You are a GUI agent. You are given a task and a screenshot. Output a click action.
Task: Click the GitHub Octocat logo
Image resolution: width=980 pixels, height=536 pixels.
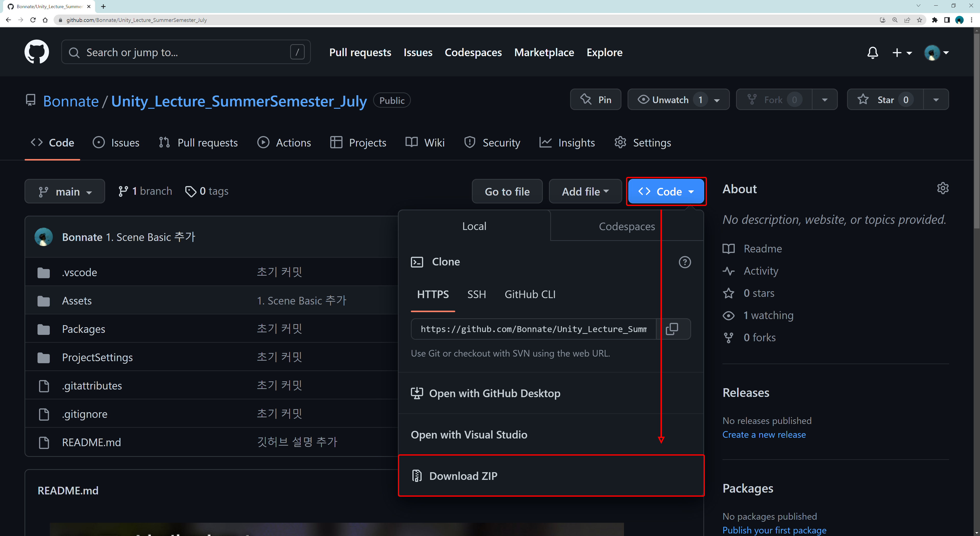tap(36, 52)
